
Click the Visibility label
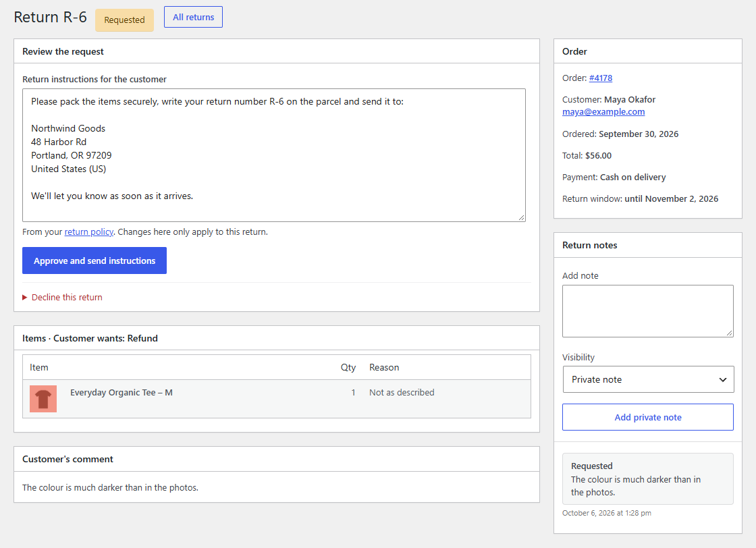pyautogui.click(x=578, y=358)
